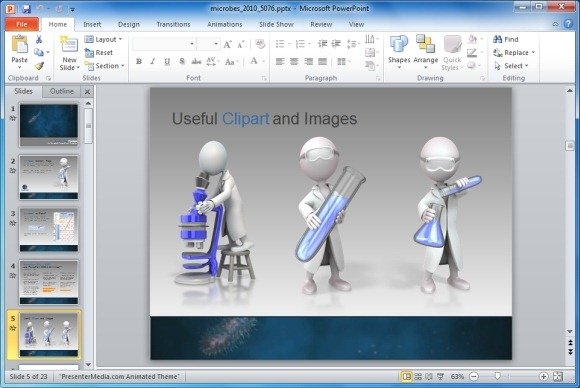
Task: Click the Copy icon
Action: click(x=39, y=53)
